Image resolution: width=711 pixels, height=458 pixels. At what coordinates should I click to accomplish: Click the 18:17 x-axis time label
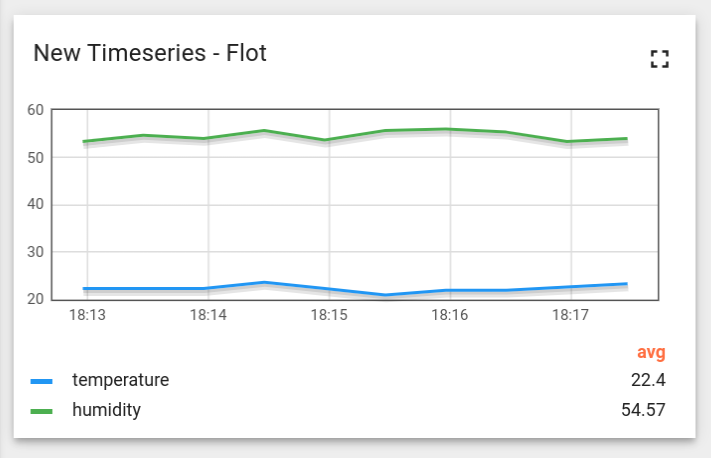point(570,315)
